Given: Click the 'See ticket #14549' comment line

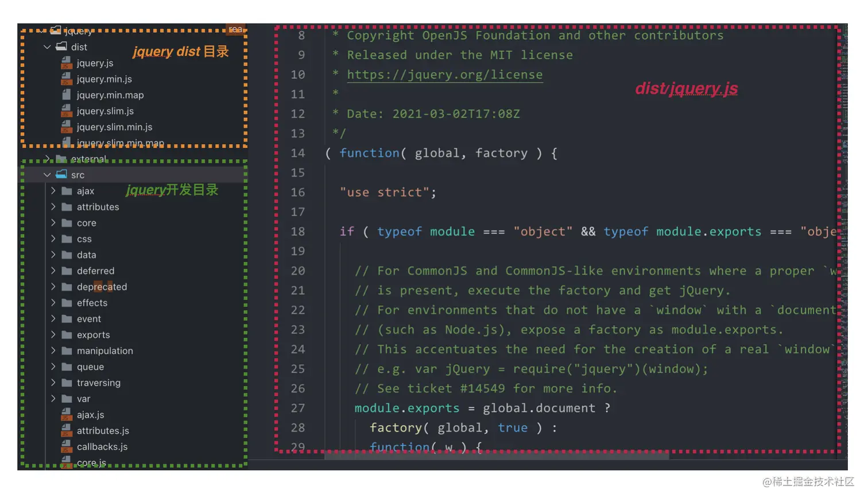Looking at the screenshot, I should pyautogui.click(x=486, y=388).
